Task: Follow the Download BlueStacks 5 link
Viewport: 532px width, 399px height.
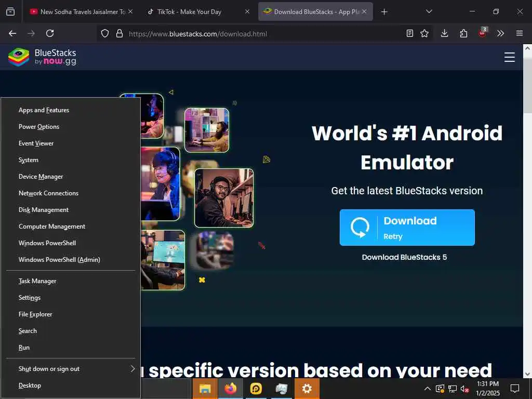Action: 404,257
